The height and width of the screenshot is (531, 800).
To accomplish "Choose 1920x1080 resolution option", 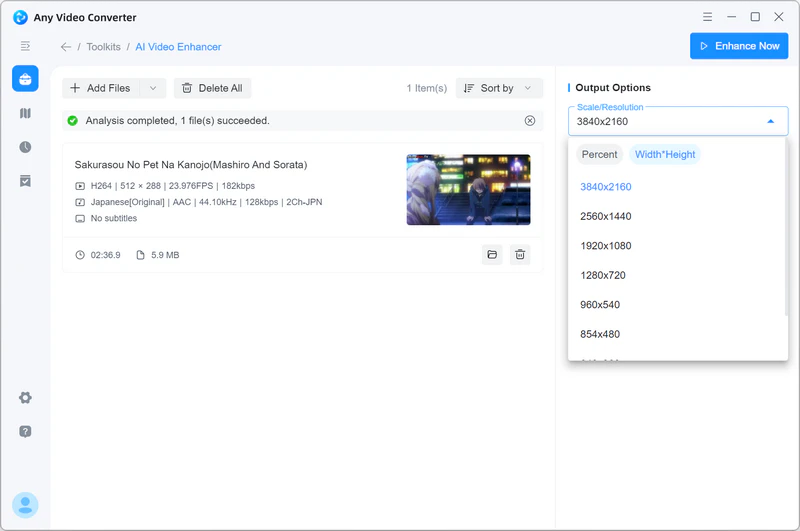I will coord(606,246).
